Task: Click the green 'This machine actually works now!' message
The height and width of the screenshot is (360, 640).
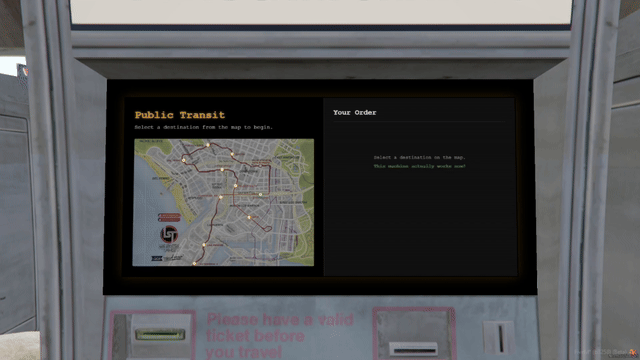Action: 419,166
